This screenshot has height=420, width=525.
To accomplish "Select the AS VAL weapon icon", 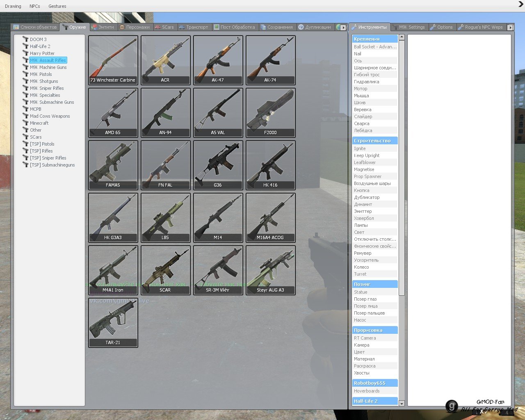I will point(218,112).
